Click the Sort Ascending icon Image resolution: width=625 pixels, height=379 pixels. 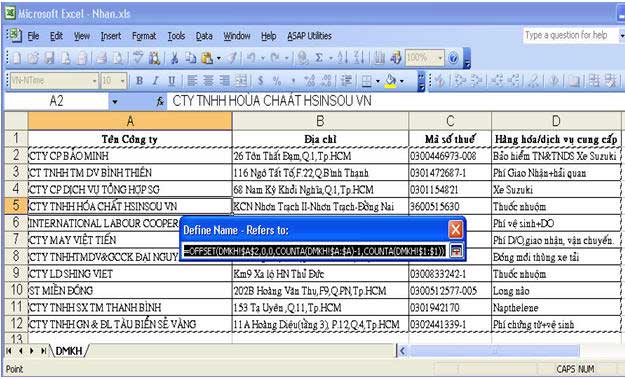342,58
